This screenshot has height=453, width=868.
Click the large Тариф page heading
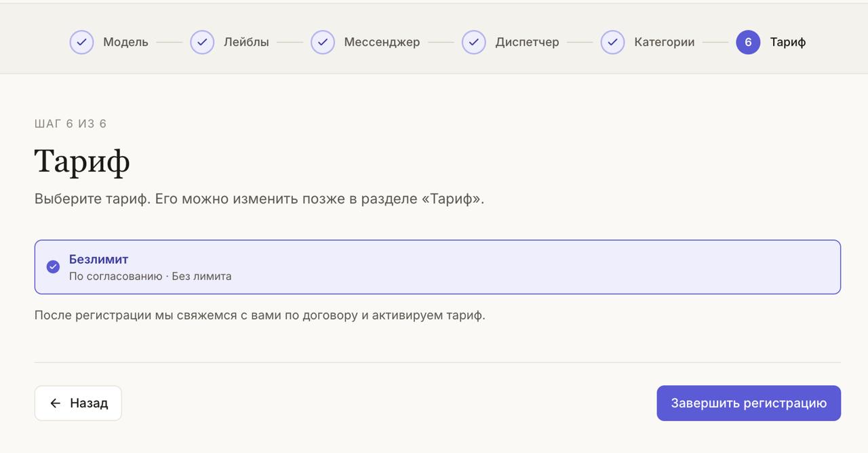(82, 161)
